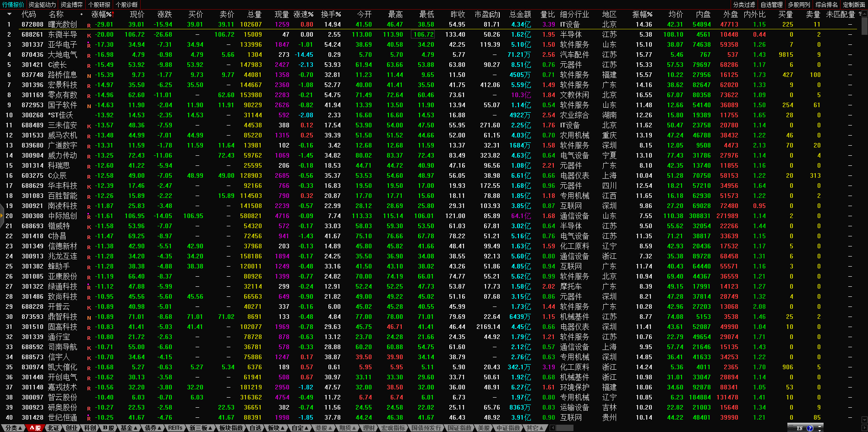
Task: Switch to the 个股诊断 tab
Action: click(127, 5)
